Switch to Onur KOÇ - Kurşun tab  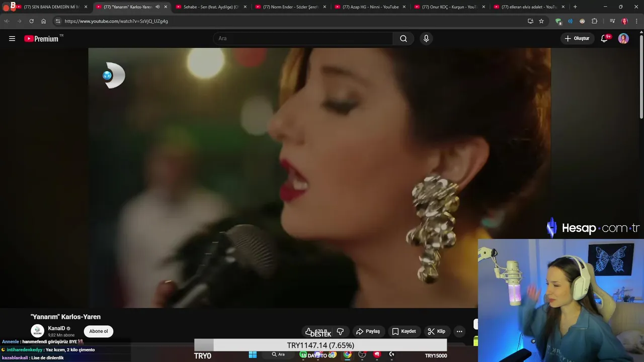pyautogui.click(x=450, y=7)
